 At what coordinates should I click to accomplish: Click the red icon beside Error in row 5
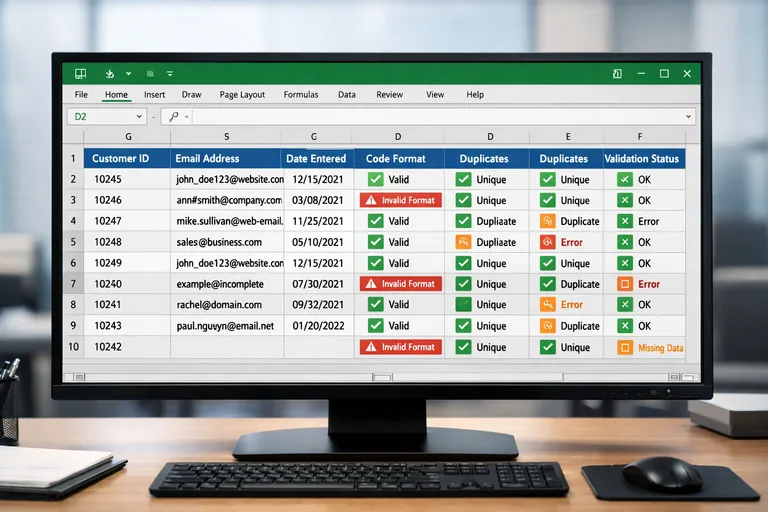click(x=548, y=242)
